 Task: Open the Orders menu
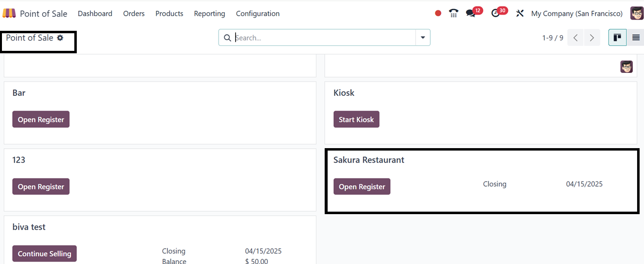133,13
